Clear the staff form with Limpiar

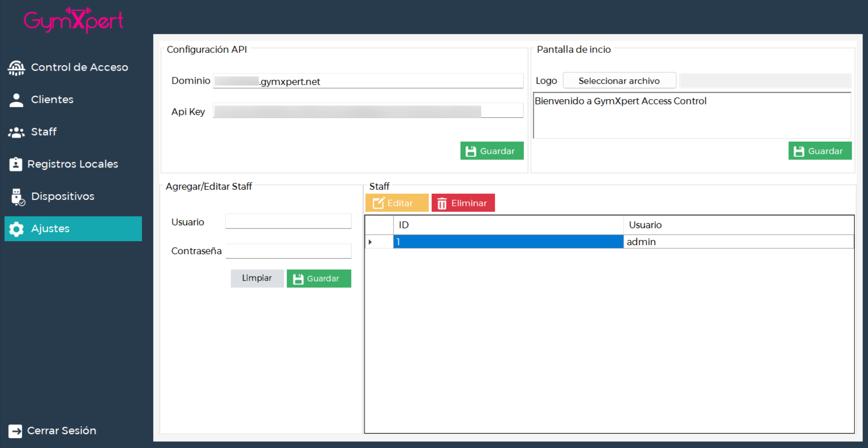click(x=256, y=278)
